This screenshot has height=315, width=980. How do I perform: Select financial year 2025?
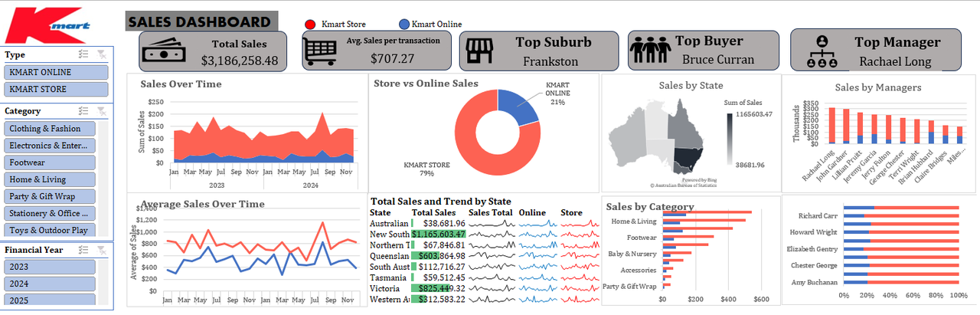pos(50,300)
